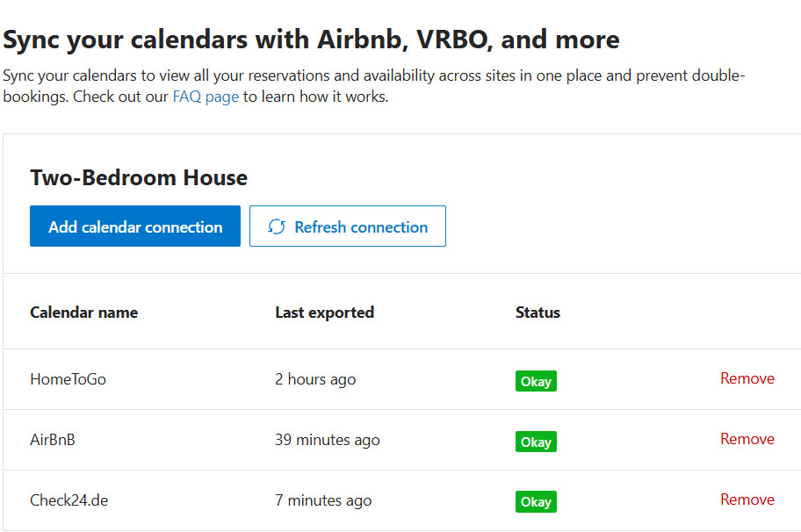This screenshot has height=532, width=801.
Task: Click the AirBnB Okay status badge
Action: pyautogui.click(x=536, y=442)
